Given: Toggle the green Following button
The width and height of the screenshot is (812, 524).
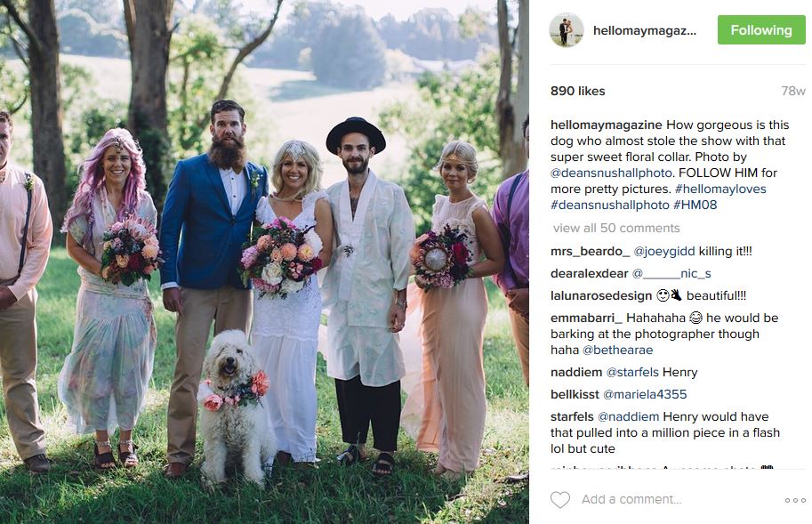Looking at the screenshot, I should 761,30.
